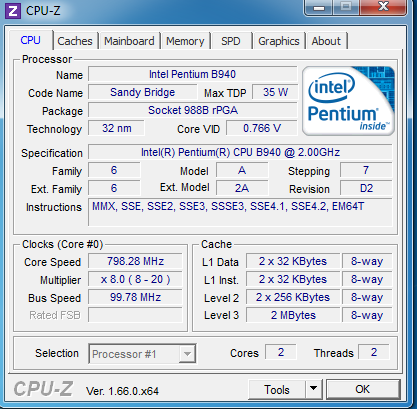Close the CPU-Z window
417x409 pixels.
coord(383,7)
